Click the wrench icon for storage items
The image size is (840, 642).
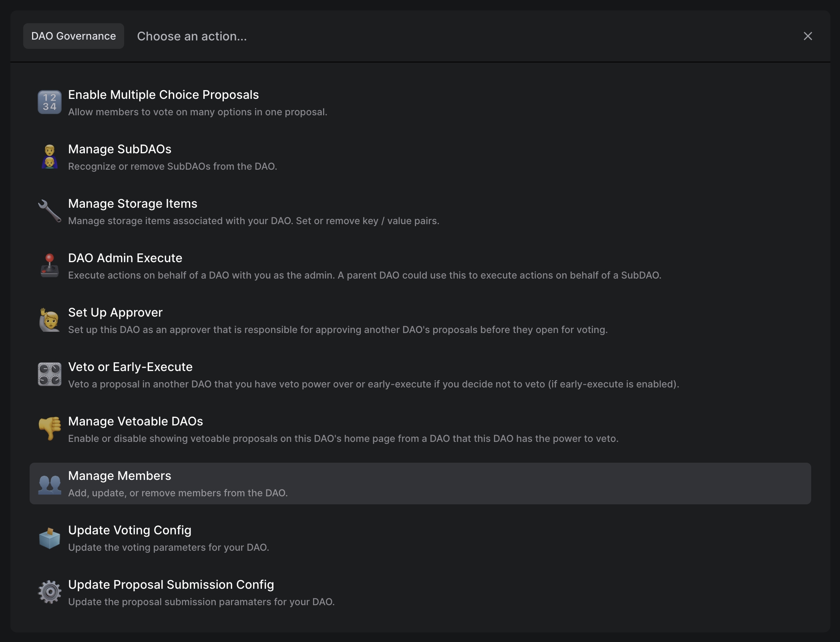[50, 211]
